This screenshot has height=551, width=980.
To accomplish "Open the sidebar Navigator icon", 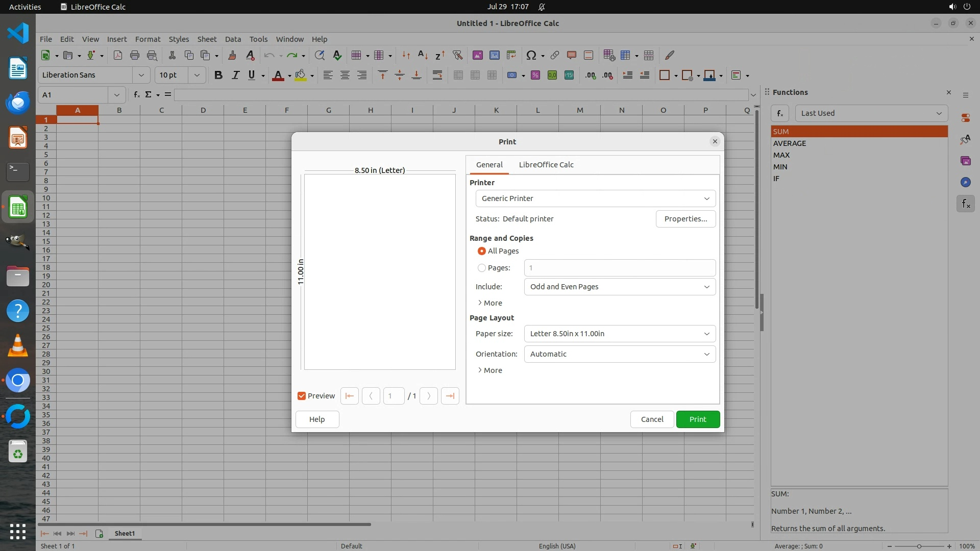I will (965, 182).
